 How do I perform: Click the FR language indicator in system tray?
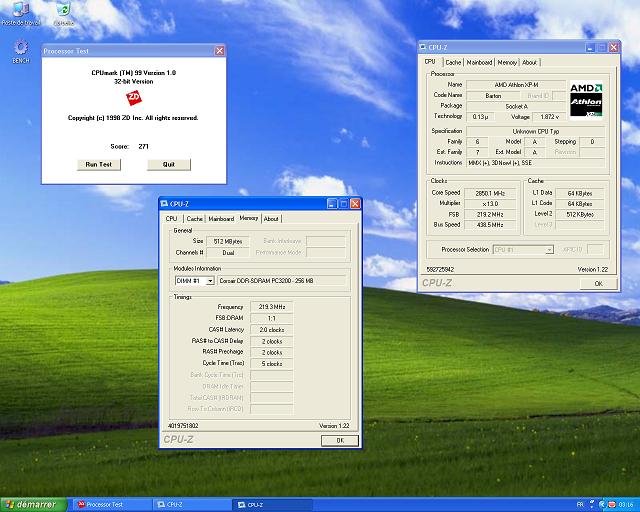coord(580,505)
